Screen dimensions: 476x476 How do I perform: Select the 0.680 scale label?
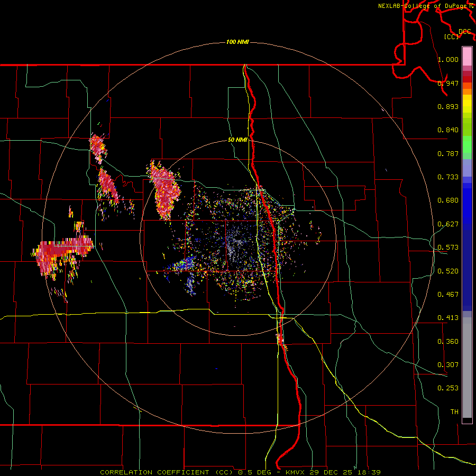[x=448, y=200]
